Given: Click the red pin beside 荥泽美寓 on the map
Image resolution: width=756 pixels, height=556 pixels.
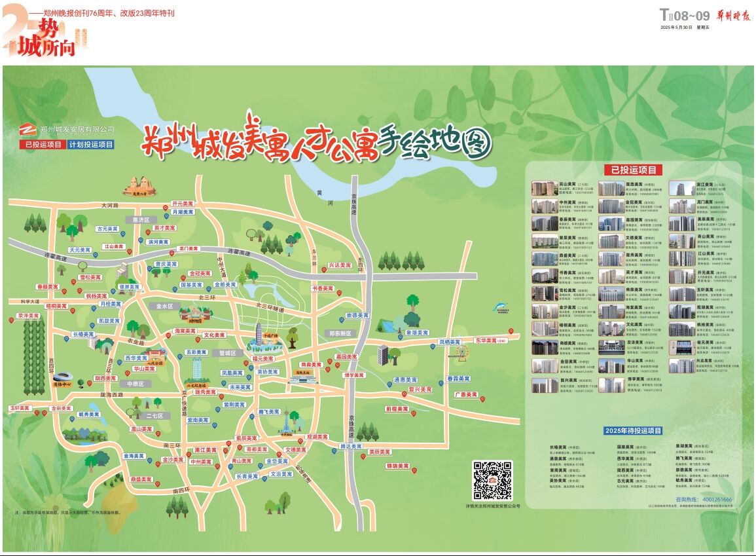Looking at the screenshot, I should coord(12,320).
